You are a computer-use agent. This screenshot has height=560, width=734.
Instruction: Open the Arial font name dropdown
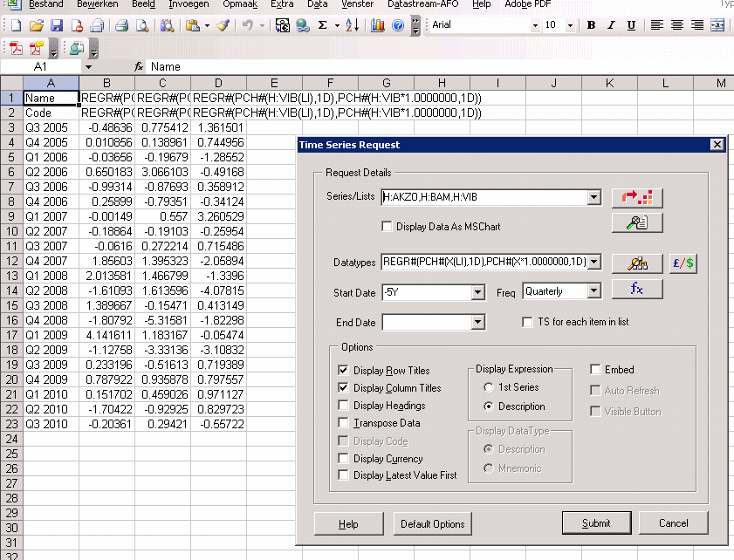point(535,25)
